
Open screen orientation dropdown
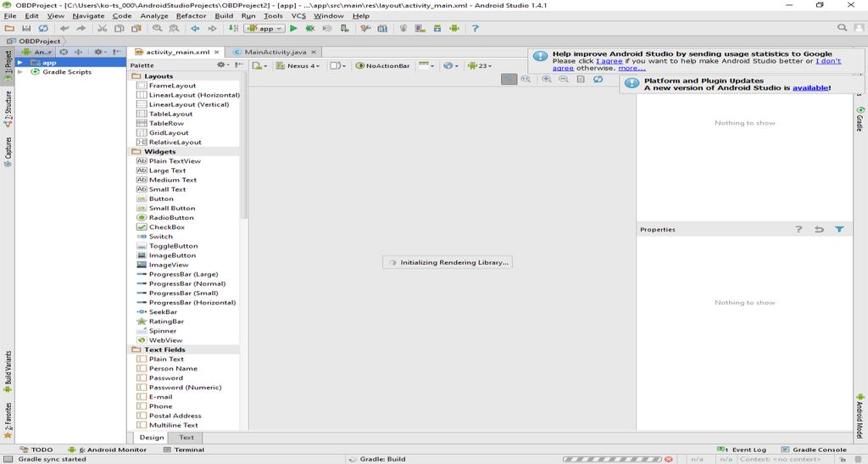(337, 65)
